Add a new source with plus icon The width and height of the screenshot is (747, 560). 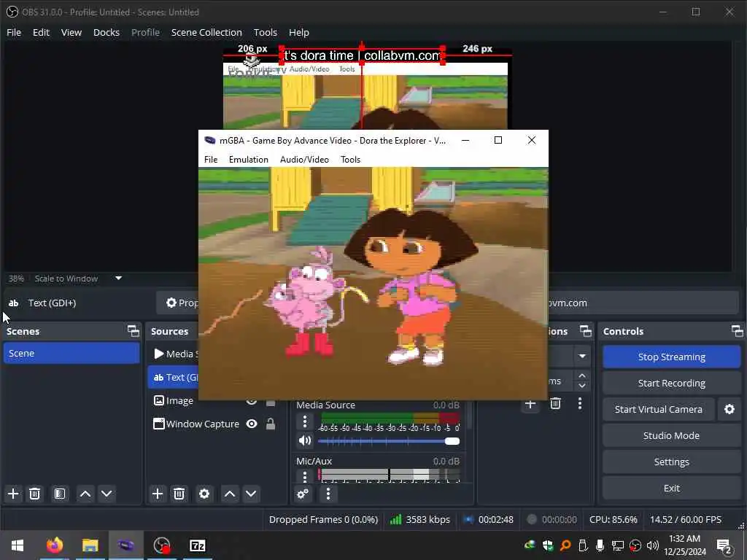click(x=158, y=494)
